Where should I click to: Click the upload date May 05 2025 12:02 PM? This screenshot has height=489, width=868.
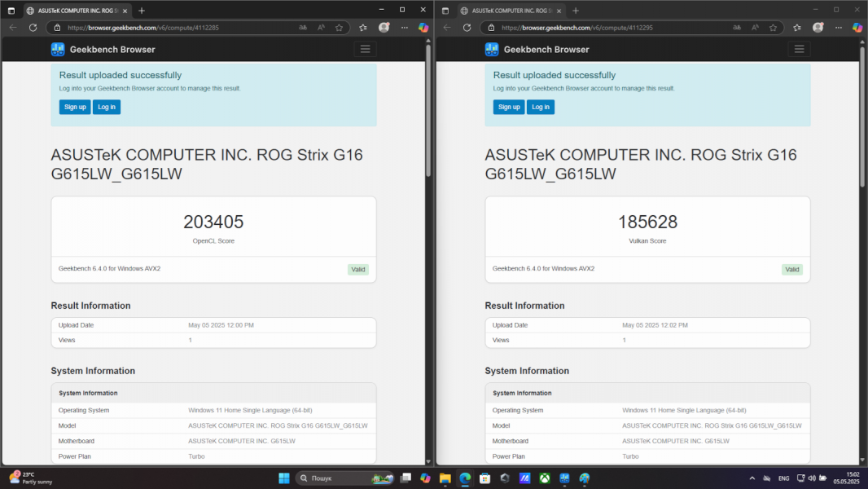pyautogui.click(x=655, y=325)
